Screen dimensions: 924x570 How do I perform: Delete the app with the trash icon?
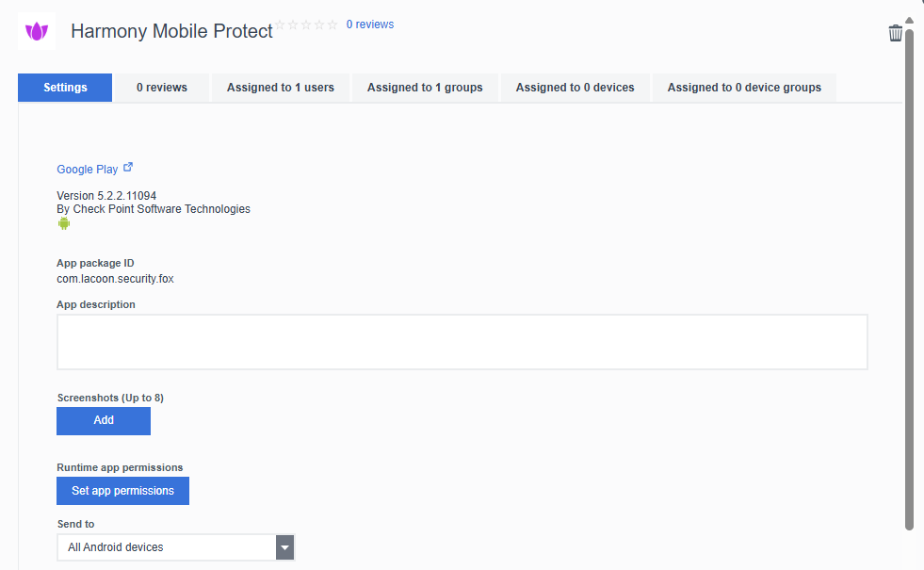(895, 33)
